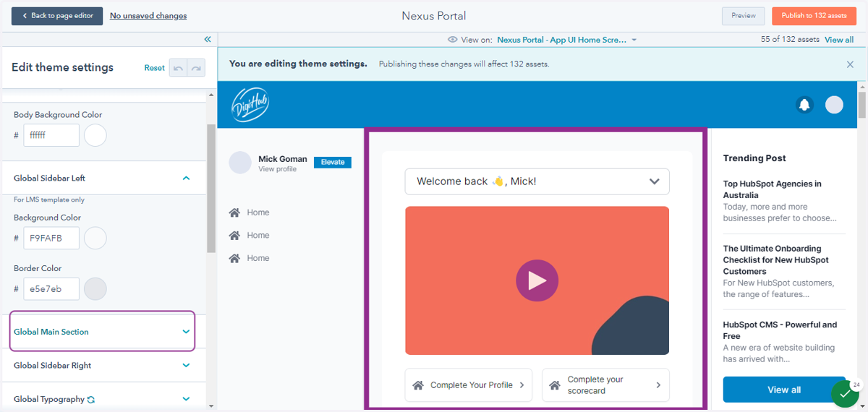Click the redo arrow button
Viewport: 868px width, 412px height.
click(196, 68)
